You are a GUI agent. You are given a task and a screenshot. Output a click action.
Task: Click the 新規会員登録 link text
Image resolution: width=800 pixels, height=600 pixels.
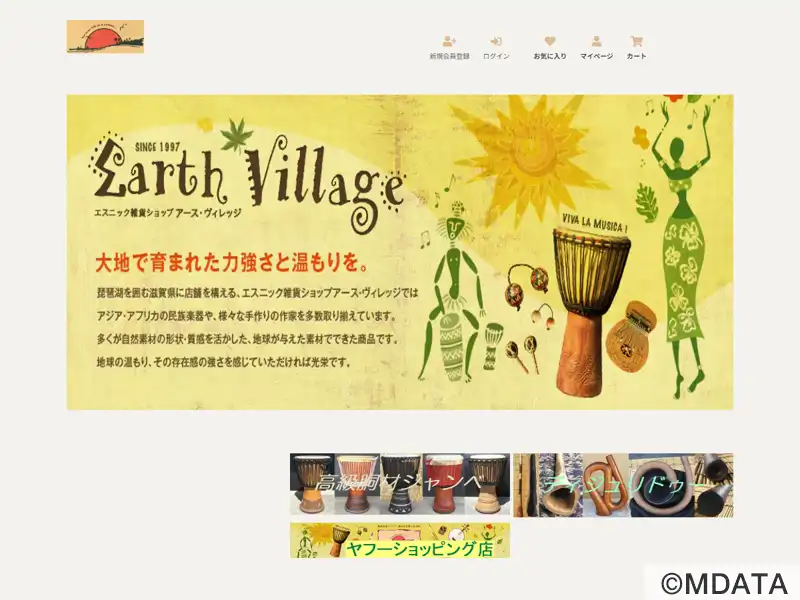(x=449, y=56)
